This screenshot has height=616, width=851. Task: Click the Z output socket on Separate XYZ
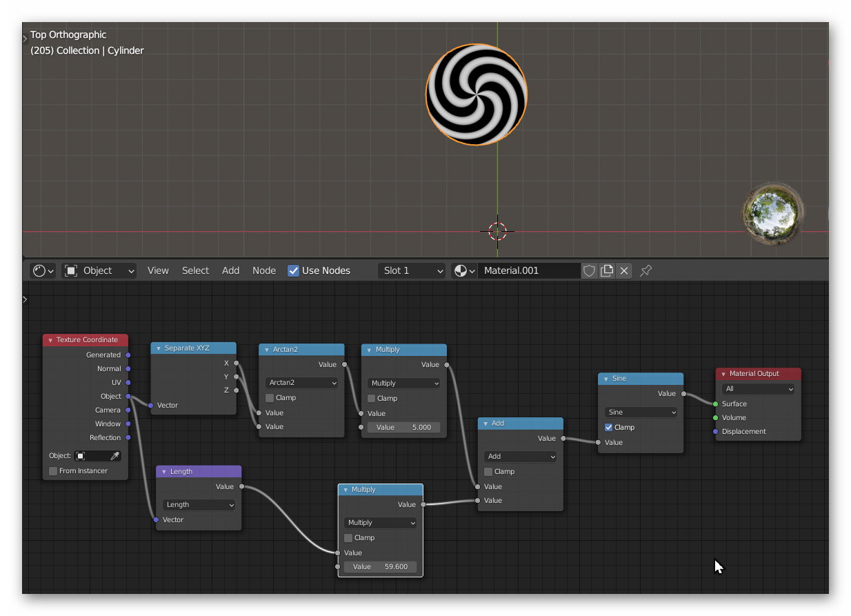[236, 390]
